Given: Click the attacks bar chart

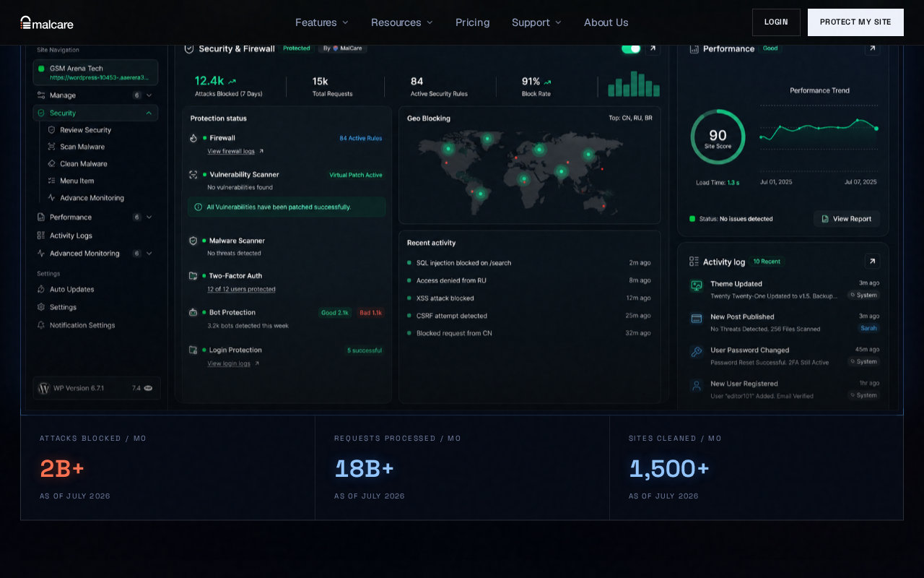Looking at the screenshot, I should [x=634, y=84].
